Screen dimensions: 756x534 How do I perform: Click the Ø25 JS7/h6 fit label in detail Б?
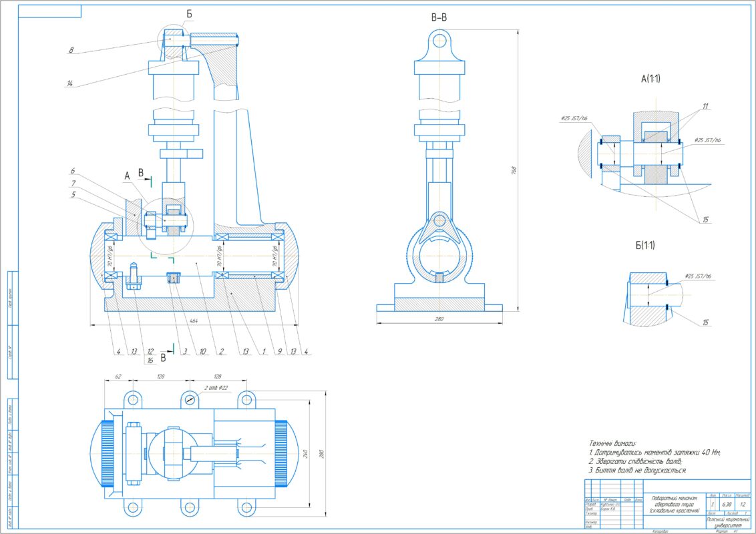point(698,276)
